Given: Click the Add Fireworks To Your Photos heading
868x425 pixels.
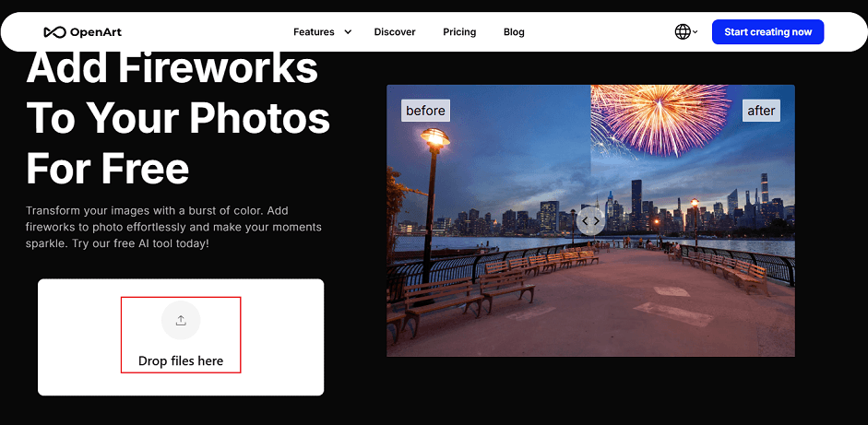Looking at the screenshot, I should point(178,119).
